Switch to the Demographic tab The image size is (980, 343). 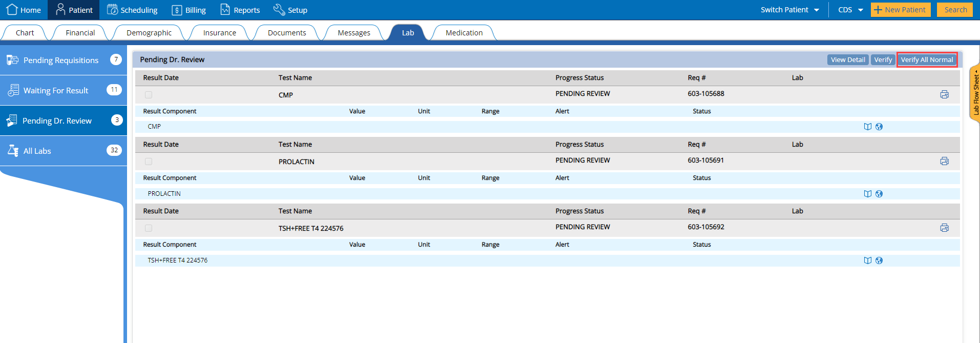[x=149, y=32]
